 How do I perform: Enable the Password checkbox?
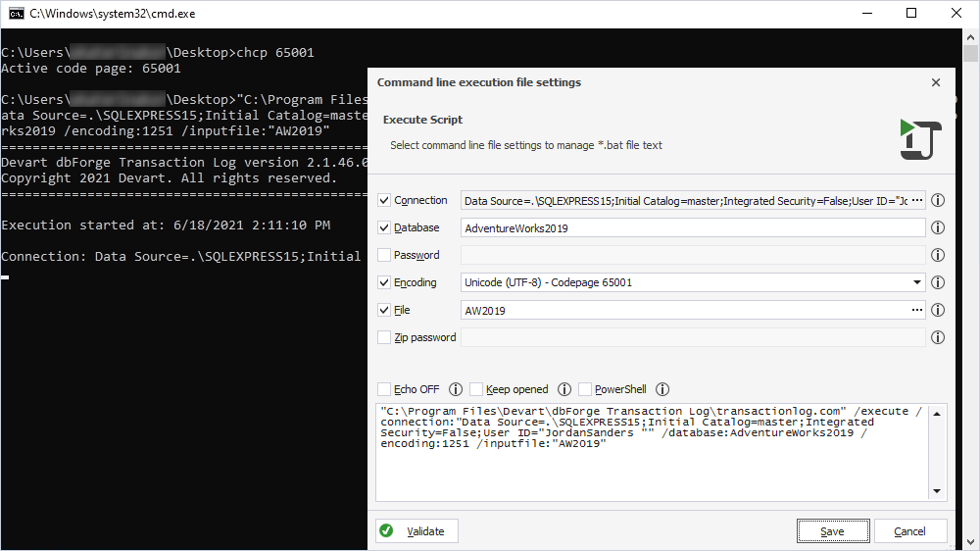tap(384, 255)
